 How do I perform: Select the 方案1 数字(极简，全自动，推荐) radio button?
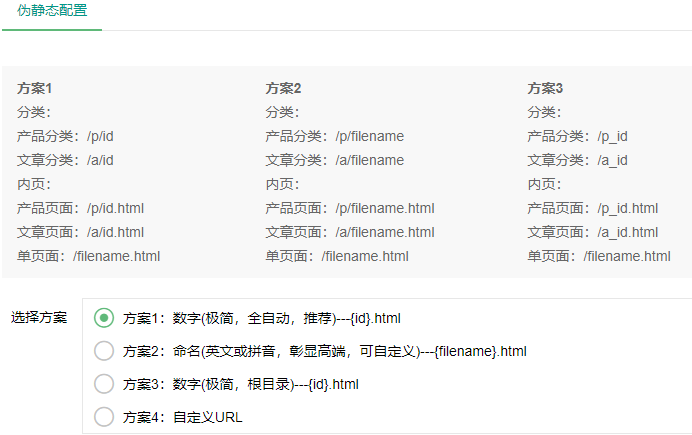[104, 318]
